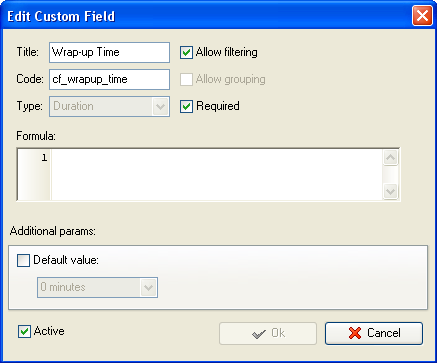Click into the Title field Wrap-up Time
The width and height of the screenshot is (437, 363).
click(109, 52)
